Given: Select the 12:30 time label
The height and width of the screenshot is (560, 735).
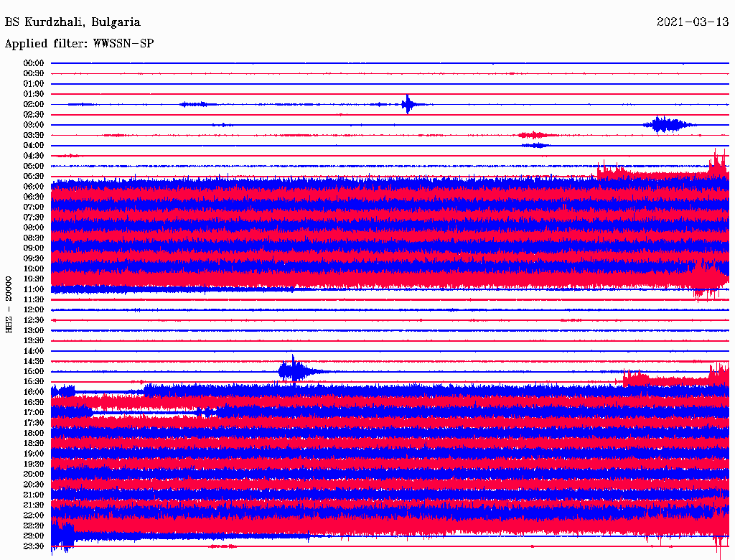Looking at the screenshot, I should 34,320.
